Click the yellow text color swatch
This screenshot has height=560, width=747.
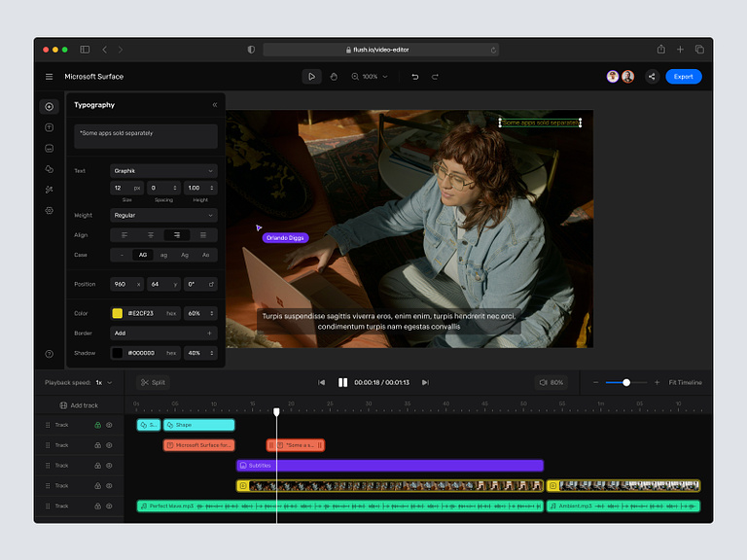(x=117, y=313)
